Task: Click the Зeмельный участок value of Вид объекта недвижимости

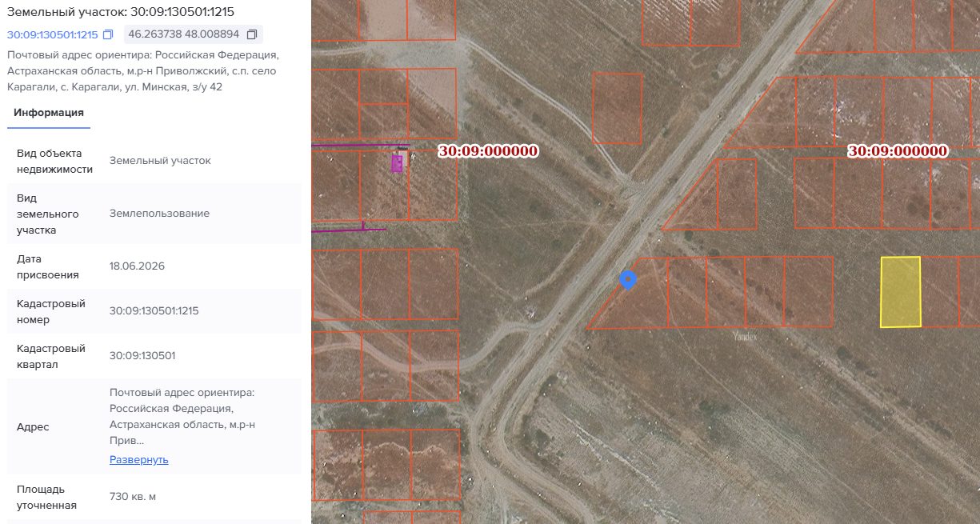Action: [160, 161]
